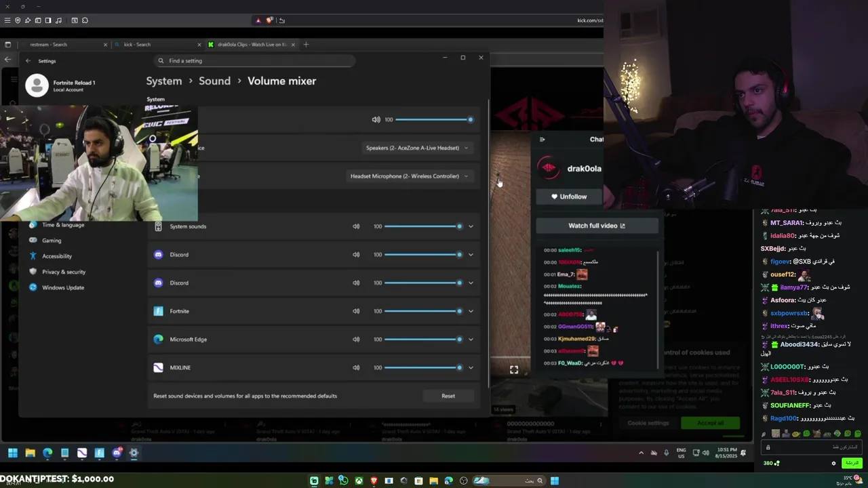This screenshot has width=868, height=488.
Task: Show hidden tray icons chevron
Action: pyautogui.click(x=641, y=453)
